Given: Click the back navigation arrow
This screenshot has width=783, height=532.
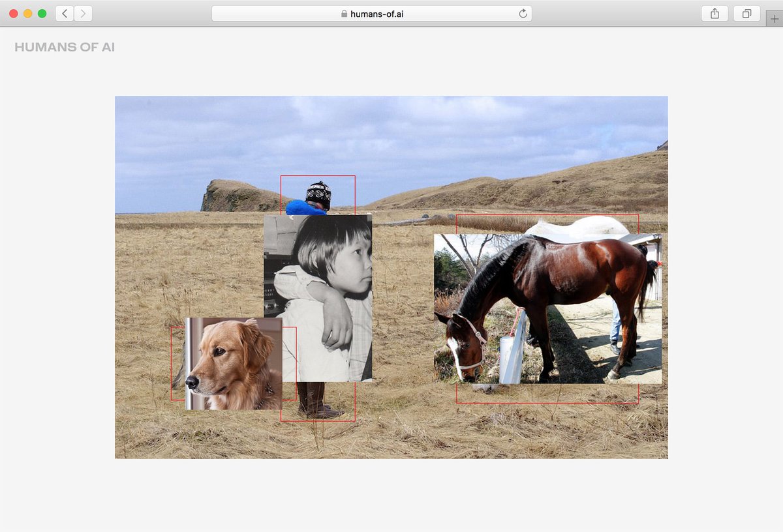Looking at the screenshot, I should [x=64, y=13].
